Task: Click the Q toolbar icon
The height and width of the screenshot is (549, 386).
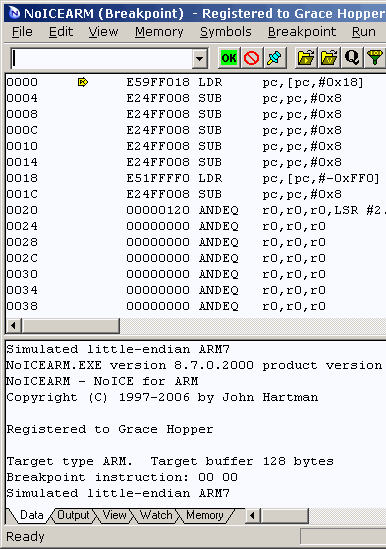Action: pyautogui.click(x=351, y=58)
